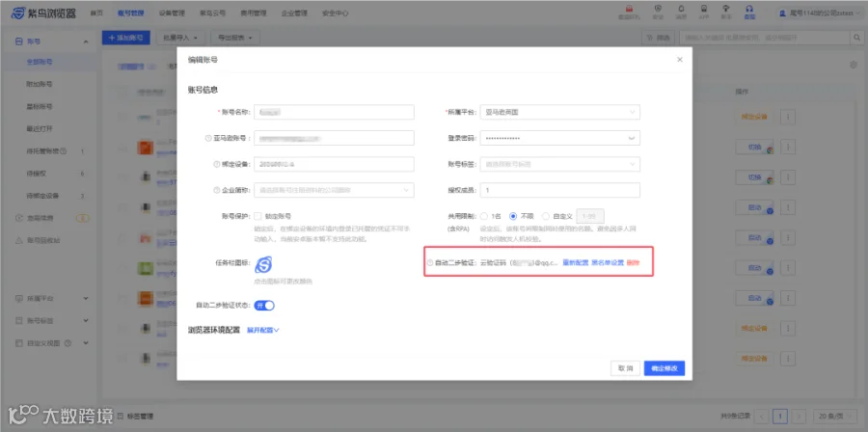Viewport: 868px width, 432px height.
Task: Open the 登录密码 field dropdown arrow
Action: tap(631, 138)
